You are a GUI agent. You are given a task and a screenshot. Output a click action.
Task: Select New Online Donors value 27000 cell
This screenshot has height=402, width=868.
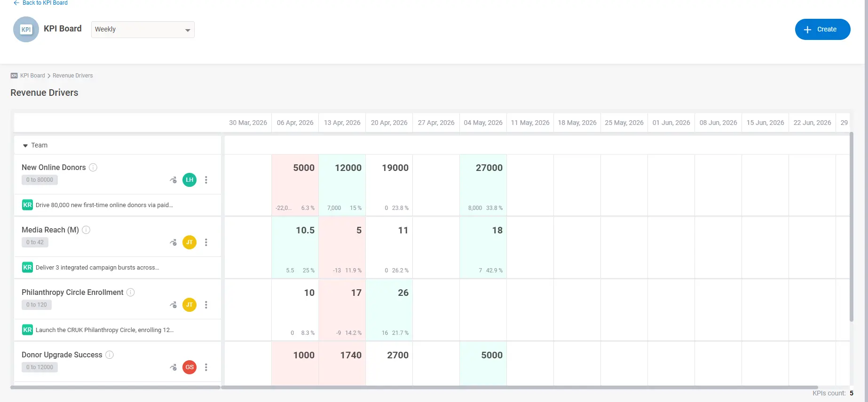[483, 185]
